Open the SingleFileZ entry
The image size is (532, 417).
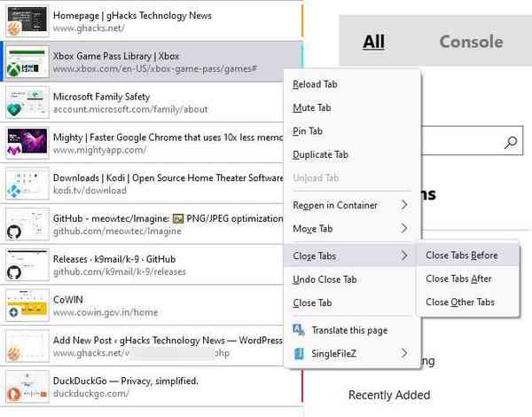pyautogui.click(x=351, y=353)
